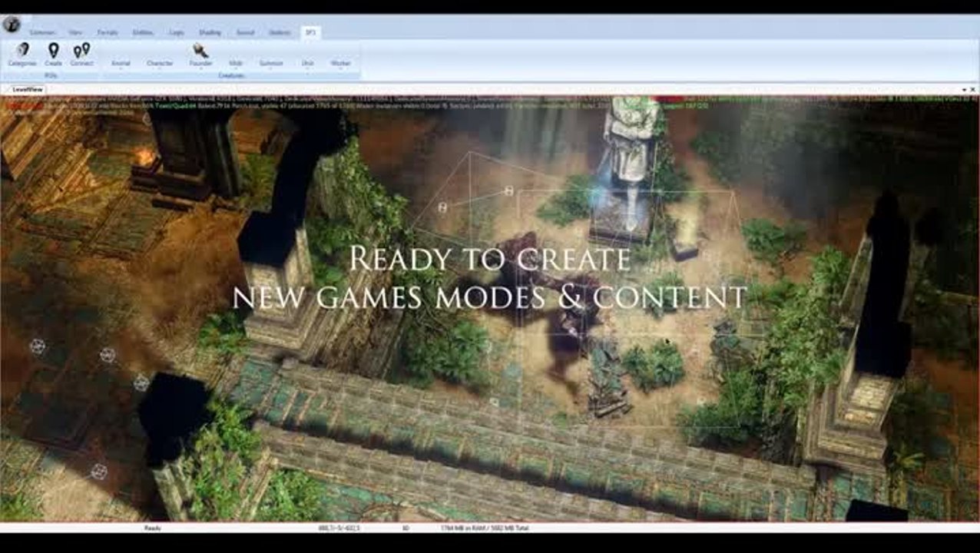Image resolution: width=980 pixels, height=553 pixels.
Task: Expand the Summon creature dropdown
Action: pos(271,64)
